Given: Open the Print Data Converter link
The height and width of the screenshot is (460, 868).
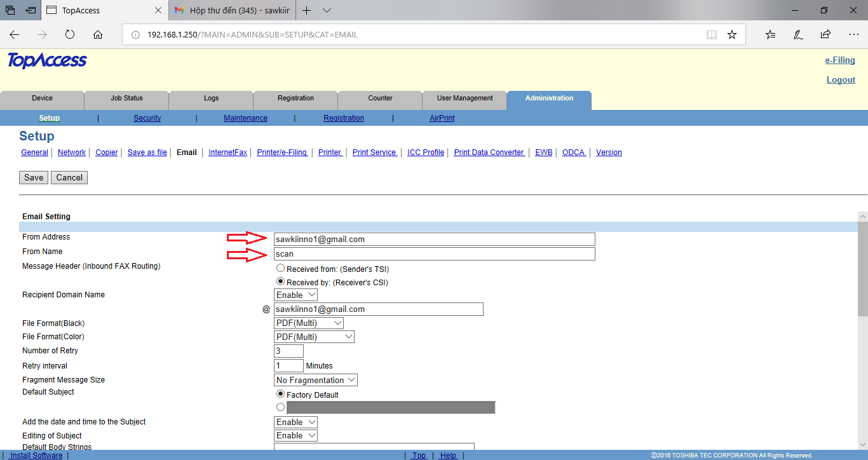Looking at the screenshot, I should pyautogui.click(x=489, y=152).
